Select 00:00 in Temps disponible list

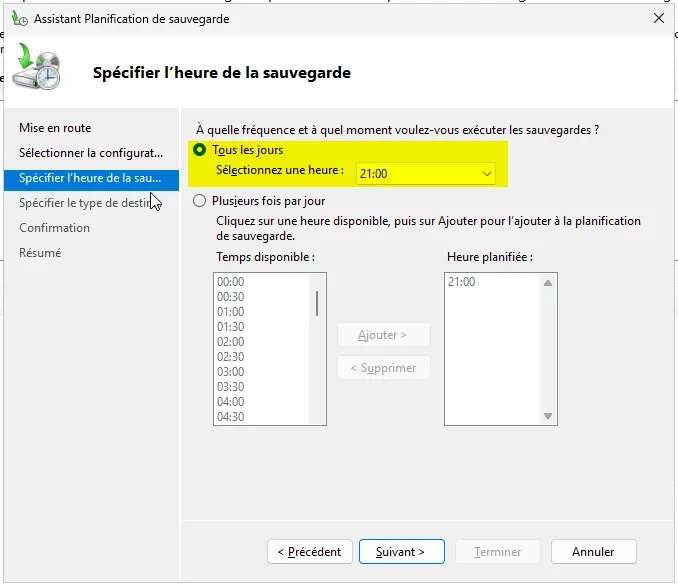click(x=231, y=282)
